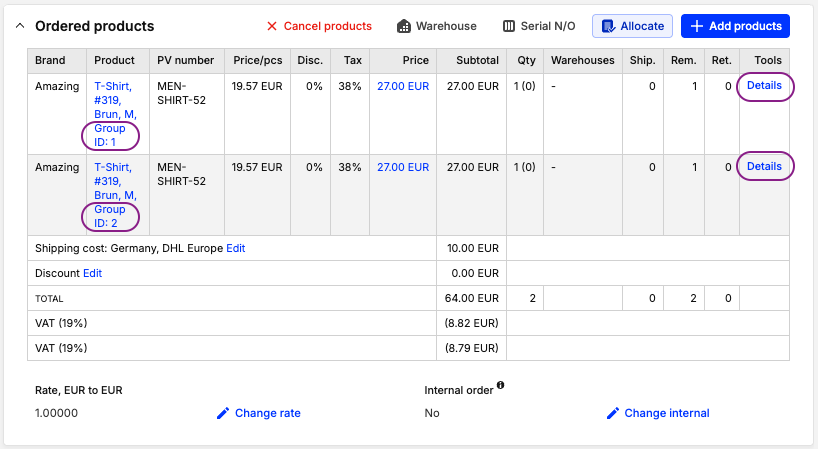Click the pencil icon beside Change internal
This screenshot has width=818, height=449.
613,413
